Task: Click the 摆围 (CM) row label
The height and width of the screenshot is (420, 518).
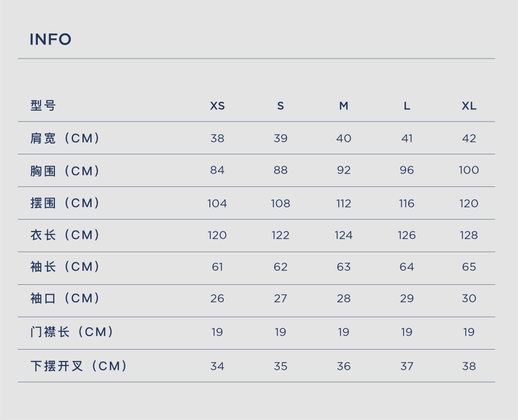Action: (65, 202)
